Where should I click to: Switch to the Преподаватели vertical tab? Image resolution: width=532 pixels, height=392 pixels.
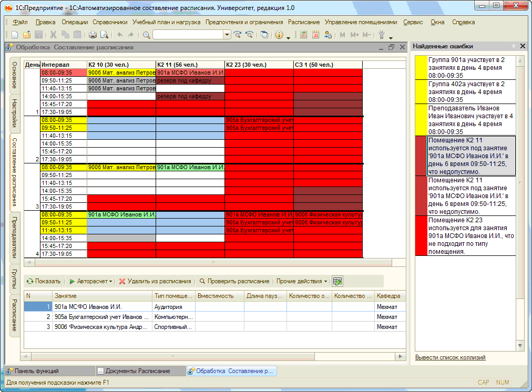(15, 237)
